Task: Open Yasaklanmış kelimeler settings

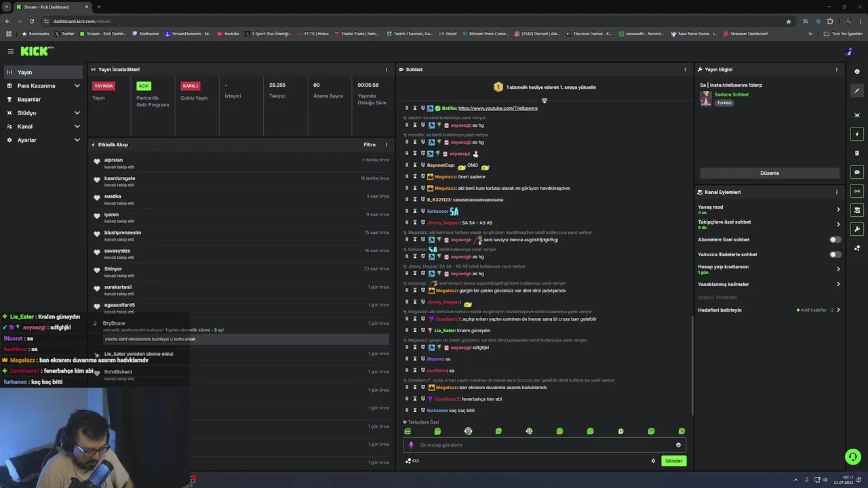Action: click(x=838, y=284)
